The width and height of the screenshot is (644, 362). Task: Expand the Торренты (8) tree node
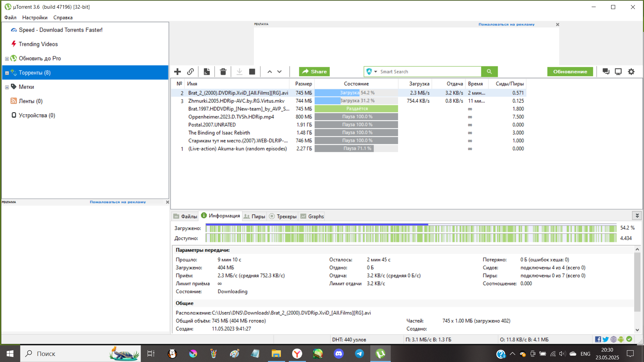click(7, 73)
